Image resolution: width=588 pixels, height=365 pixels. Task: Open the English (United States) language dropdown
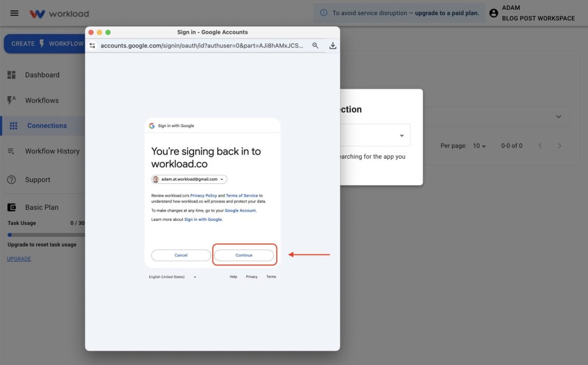(x=172, y=276)
